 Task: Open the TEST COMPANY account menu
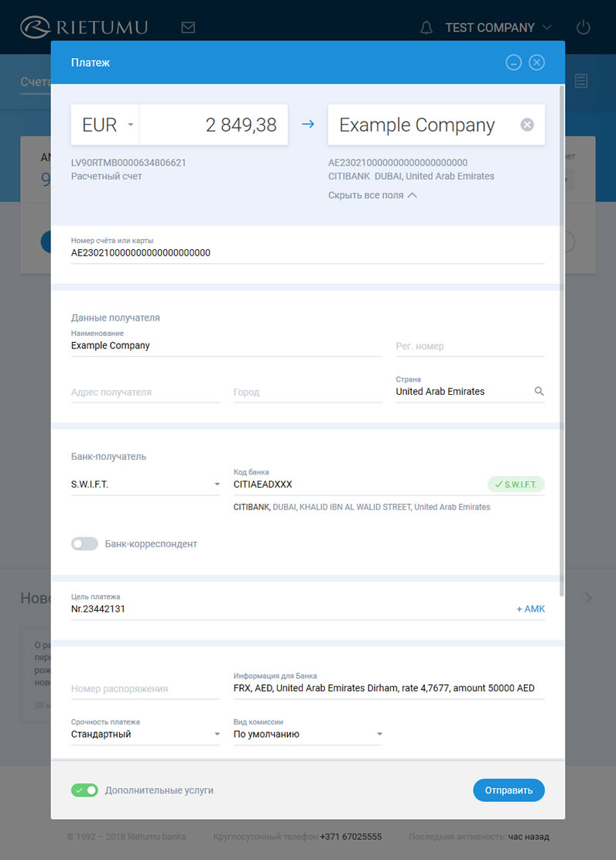(x=498, y=28)
